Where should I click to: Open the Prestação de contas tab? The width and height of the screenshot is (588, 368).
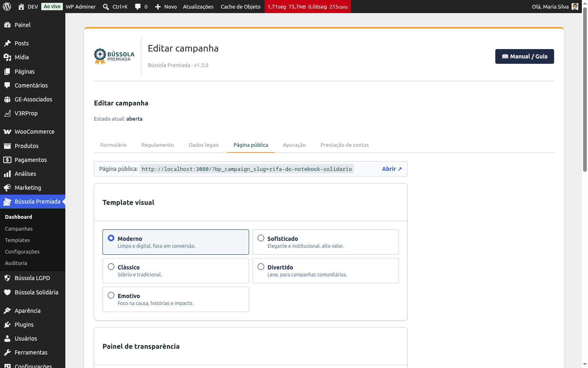(x=345, y=145)
